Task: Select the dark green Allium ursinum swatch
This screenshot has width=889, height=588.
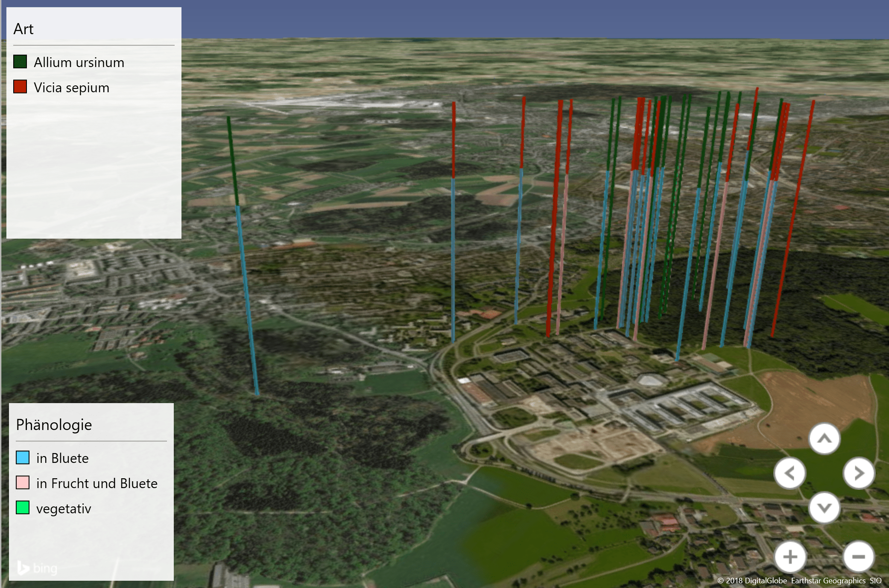Action: [x=20, y=62]
